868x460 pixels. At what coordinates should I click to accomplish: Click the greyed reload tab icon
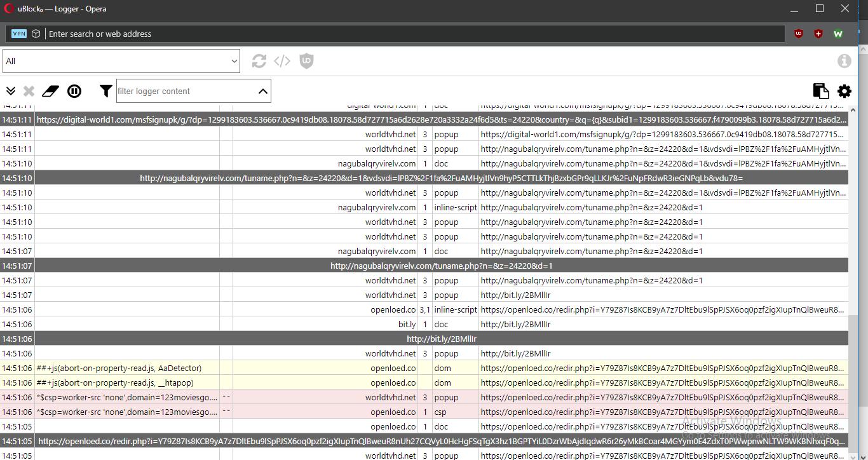point(259,61)
